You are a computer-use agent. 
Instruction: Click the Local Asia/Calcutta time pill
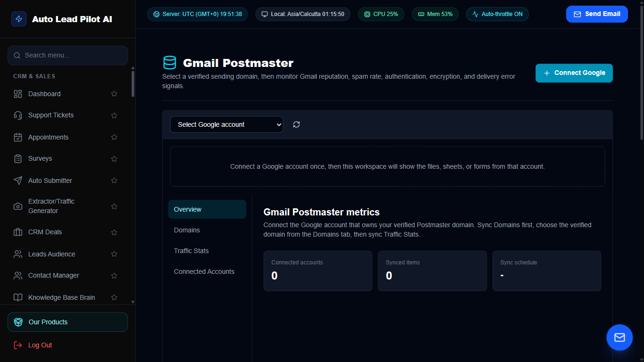pos(303,14)
